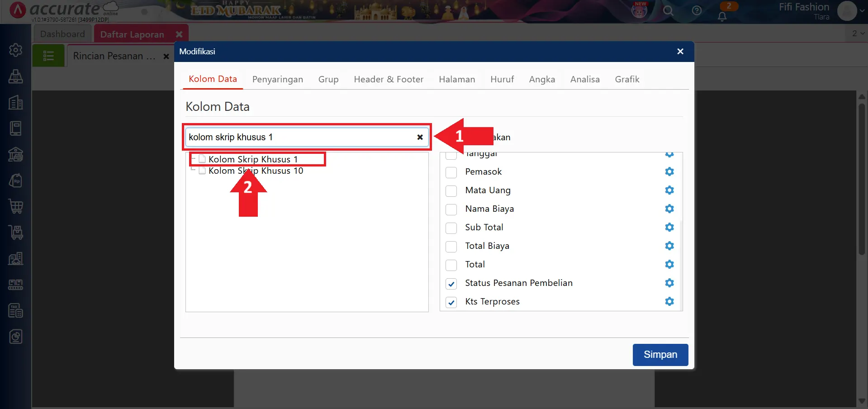Open the help question mark icon
This screenshot has height=409, width=868.
click(697, 10)
